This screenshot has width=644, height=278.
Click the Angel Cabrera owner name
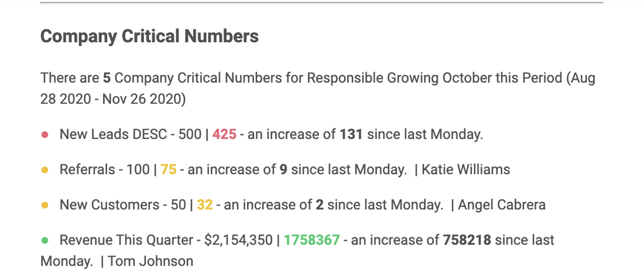coord(502,204)
